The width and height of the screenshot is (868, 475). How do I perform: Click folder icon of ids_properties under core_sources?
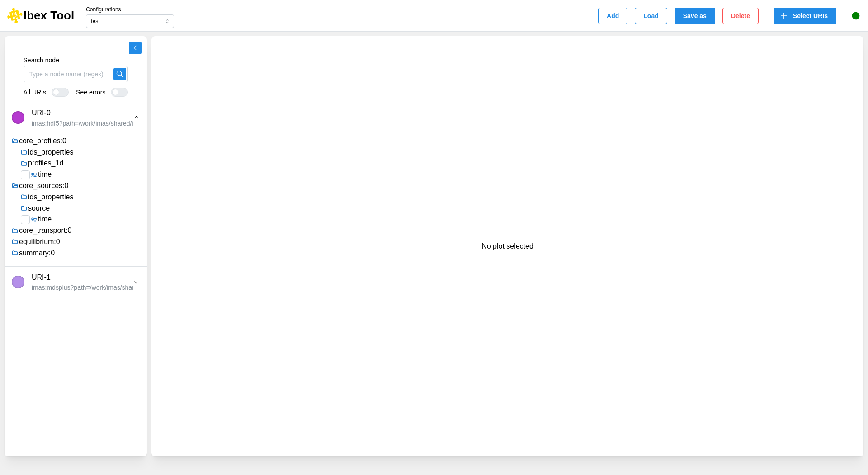24,197
